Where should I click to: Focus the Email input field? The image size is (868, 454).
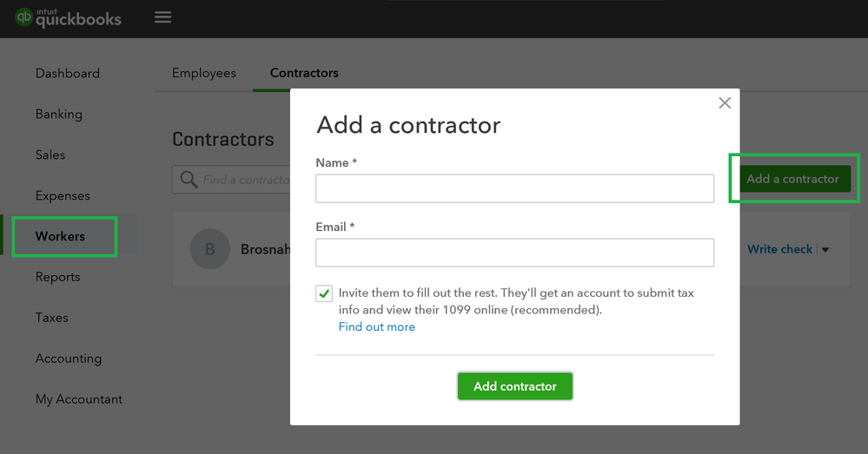(514, 253)
